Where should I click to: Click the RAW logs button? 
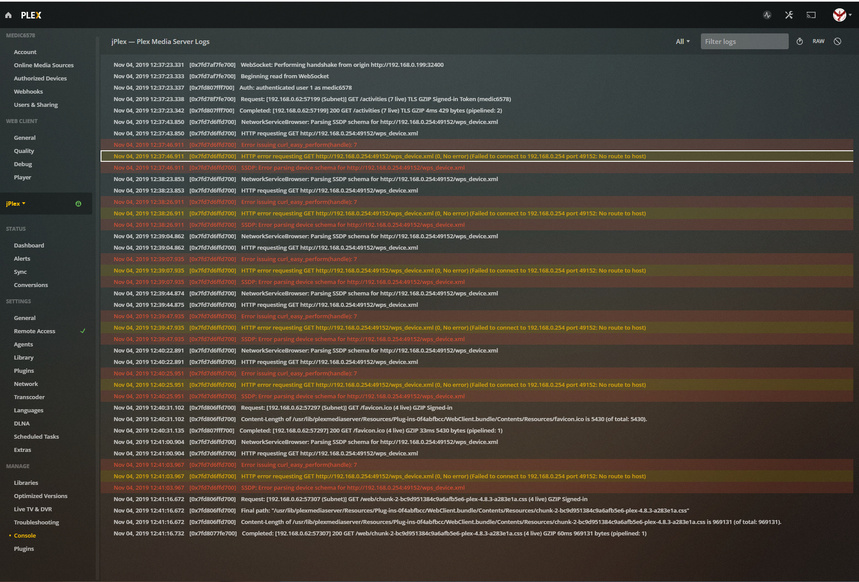pyautogui.click(x=818, y=41)
